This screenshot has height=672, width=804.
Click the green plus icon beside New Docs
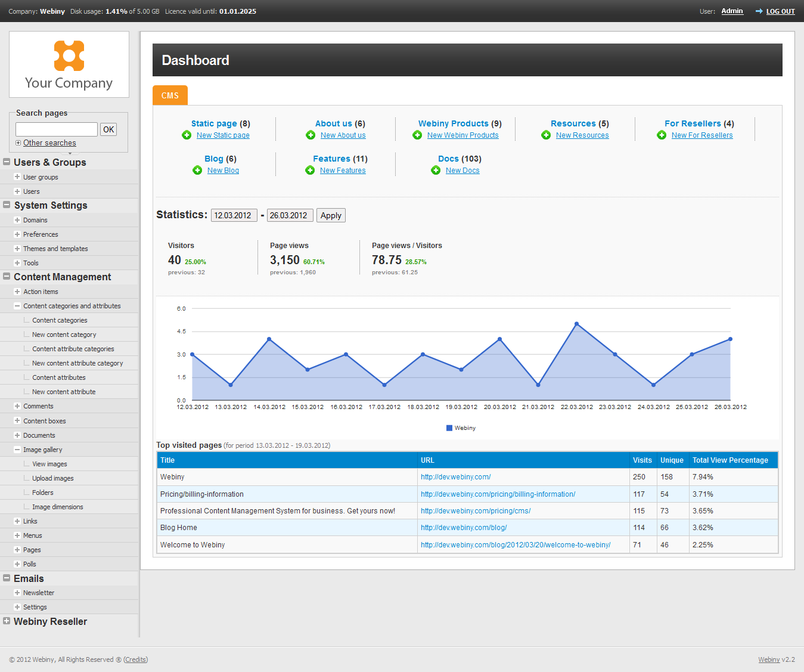tap(436, 171)
